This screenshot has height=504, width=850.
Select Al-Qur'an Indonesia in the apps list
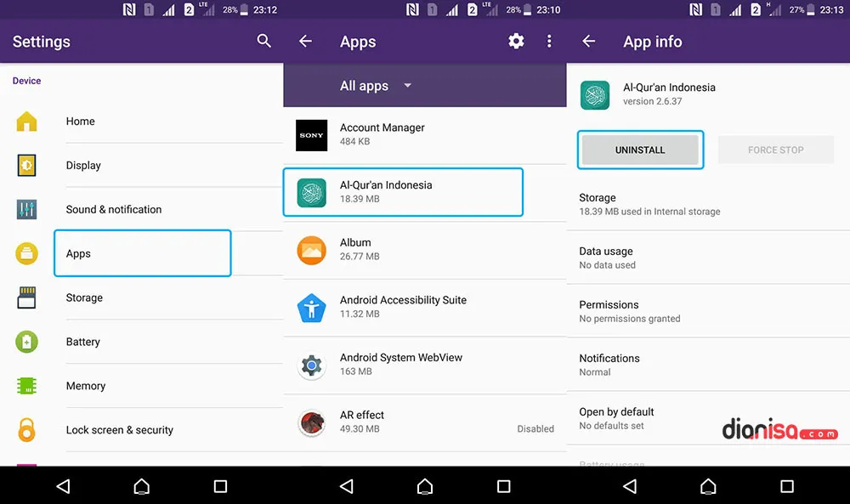click(403, 192)
